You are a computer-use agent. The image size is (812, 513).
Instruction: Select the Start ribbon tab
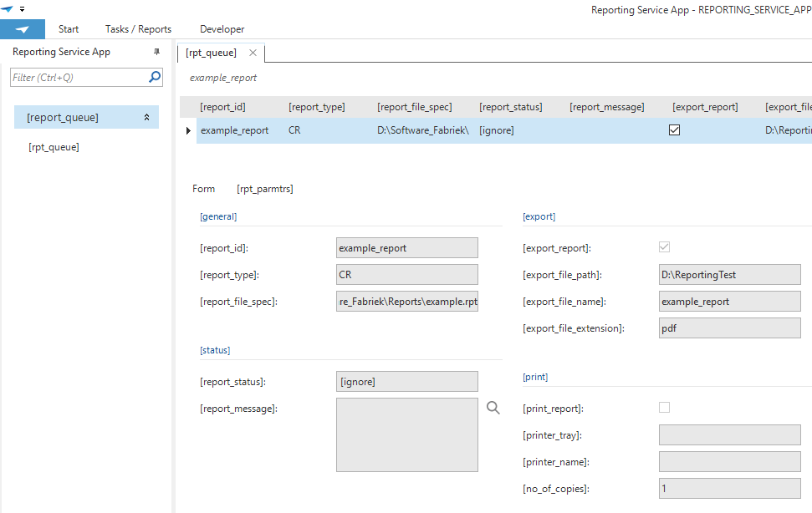click(68, 28)
